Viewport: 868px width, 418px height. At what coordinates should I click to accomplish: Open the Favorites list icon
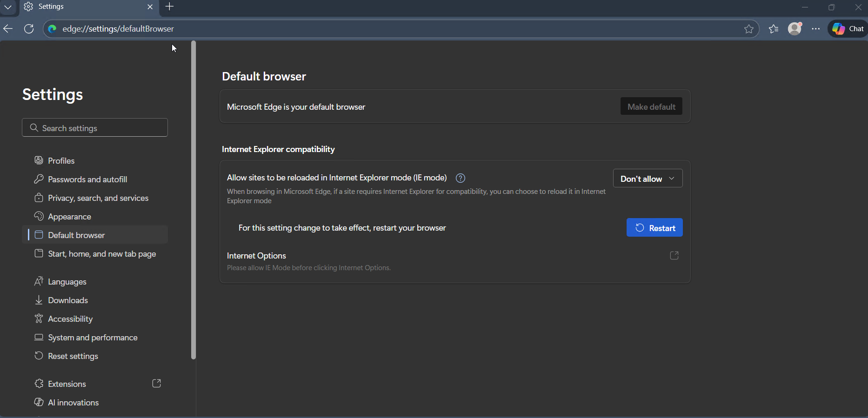tap(774, 29)
